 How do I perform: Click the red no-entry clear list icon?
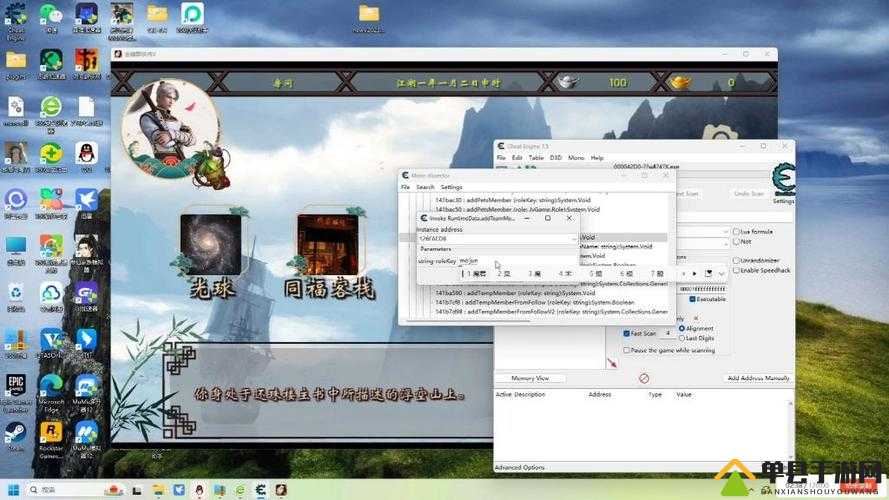pyautogui.click(x=644, y=378)
